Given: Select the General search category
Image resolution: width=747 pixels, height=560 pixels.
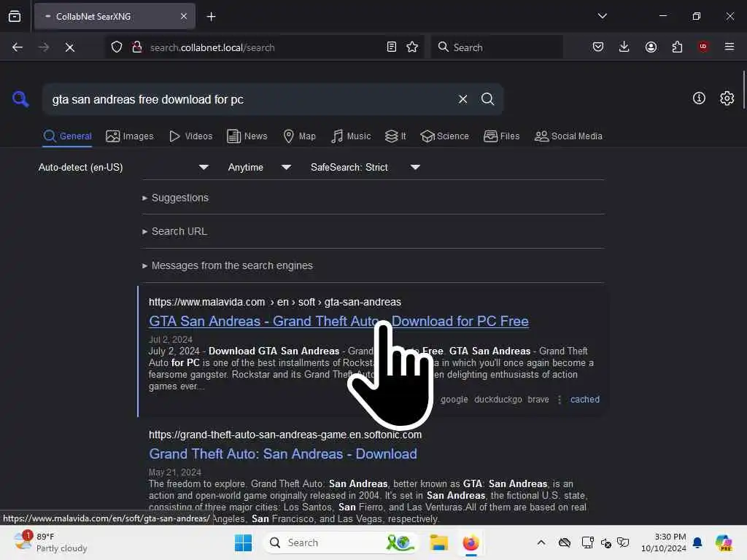Looking at the screenshot, I should coord(67,136).
